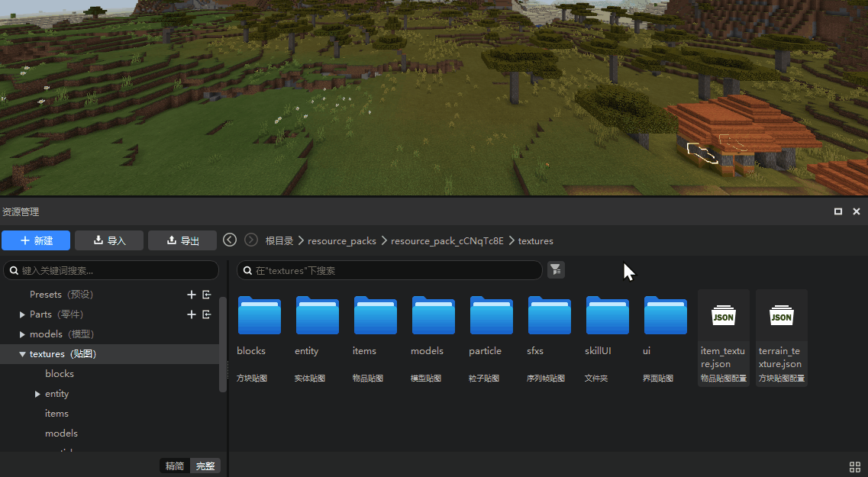
Task: Open the item_texture.json file
Action: tap(722, 337)
